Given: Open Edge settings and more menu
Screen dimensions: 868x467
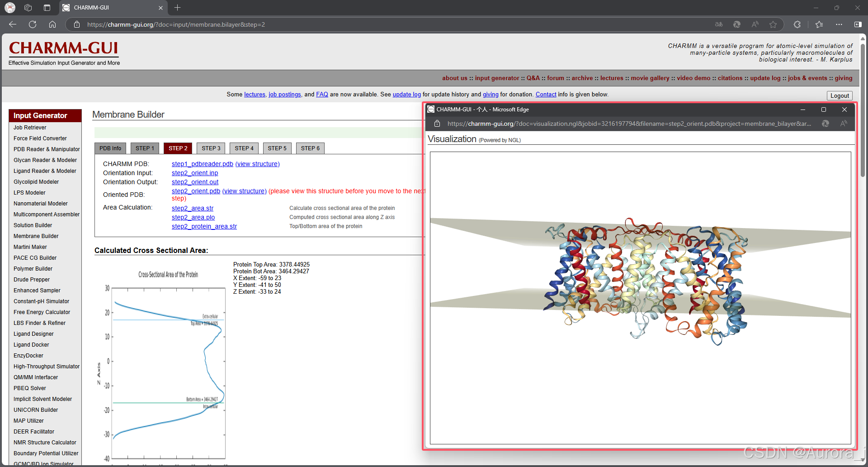Looking at the screenshot, I should 839,24.
